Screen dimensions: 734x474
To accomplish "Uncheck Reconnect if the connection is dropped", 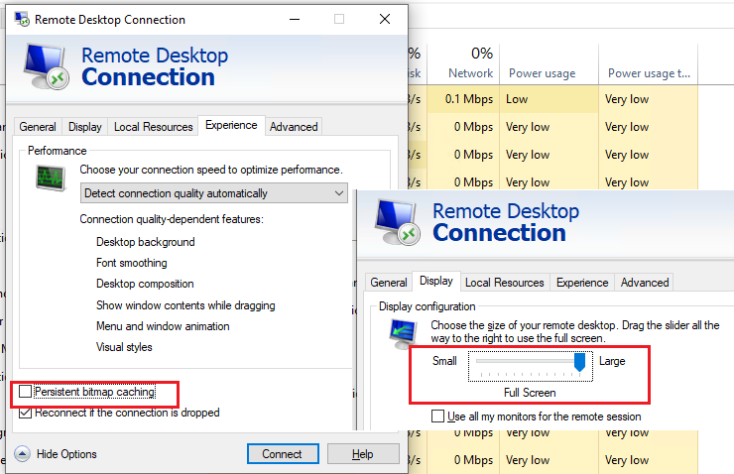I will click(26, 412).
